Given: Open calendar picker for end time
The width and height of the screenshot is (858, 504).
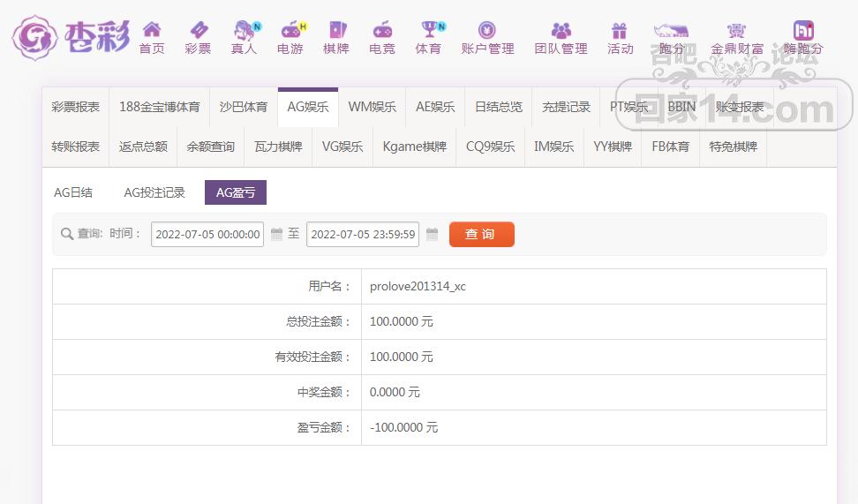Looking at the screenshot, I should (433, 234).
